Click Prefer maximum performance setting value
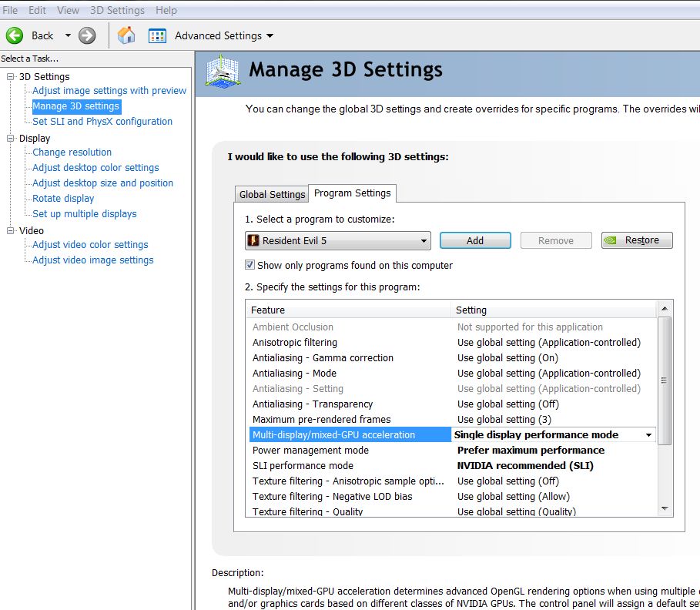This screenshot has width=700, height=610. tap(531, 450)
